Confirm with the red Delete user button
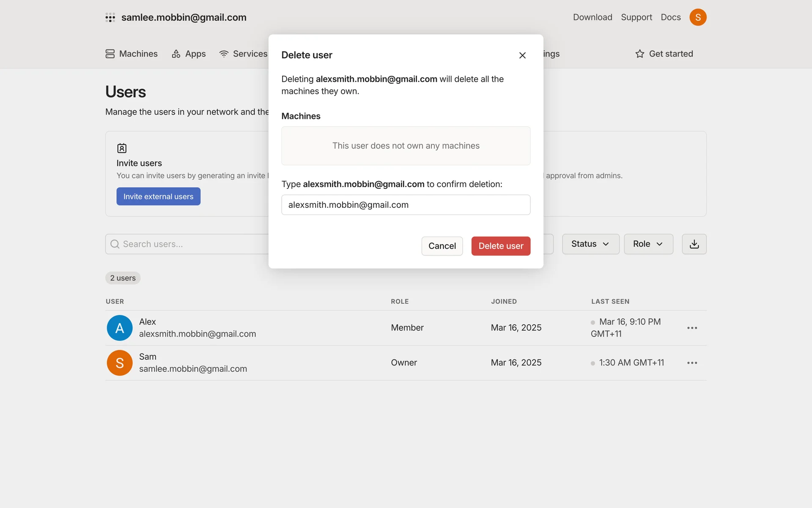Viewport: 812px width, 508px height. click(x=501, y=246)
